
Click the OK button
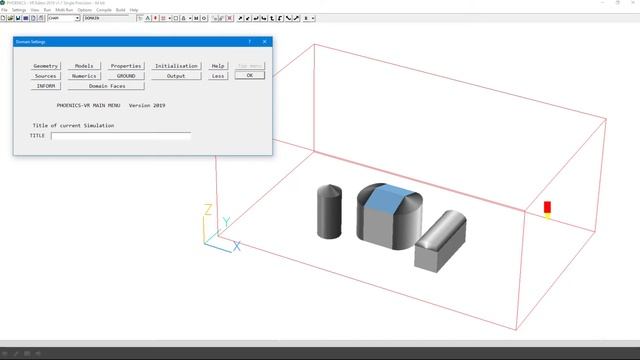(x=250, y=76)
